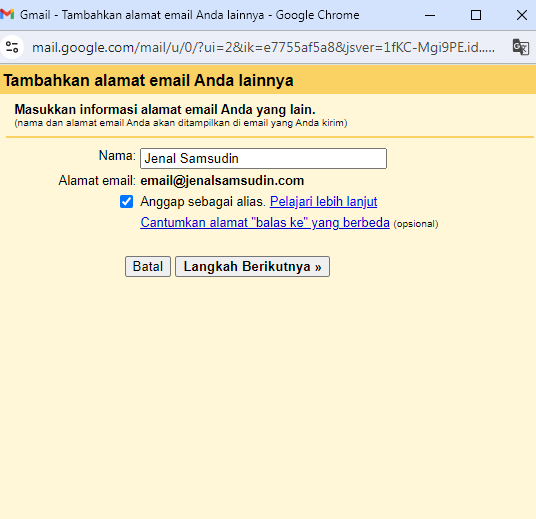Click the email@jenalsamsudin.com address text
The image size is (536, 519).
click(222, 181)
